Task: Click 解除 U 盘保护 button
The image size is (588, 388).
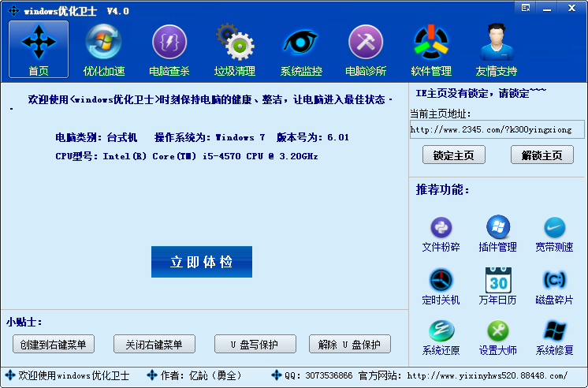Action: click(x=349, y=344)
